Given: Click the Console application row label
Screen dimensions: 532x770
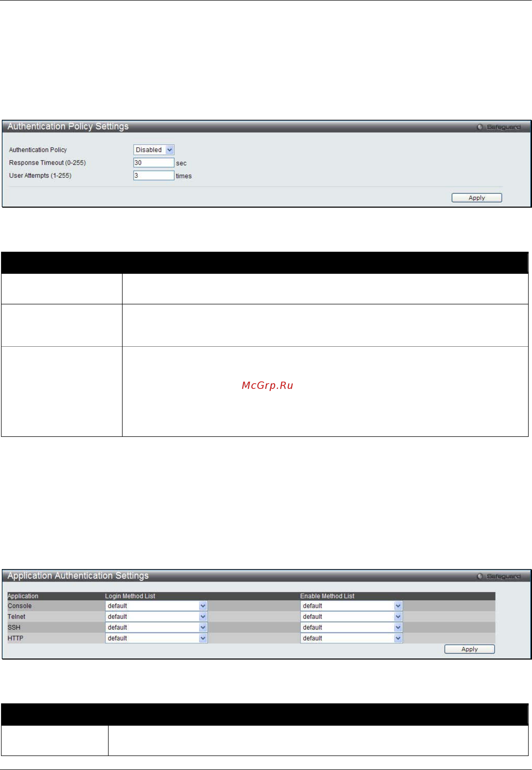Looking at the screenshot, I should (20, 606).
